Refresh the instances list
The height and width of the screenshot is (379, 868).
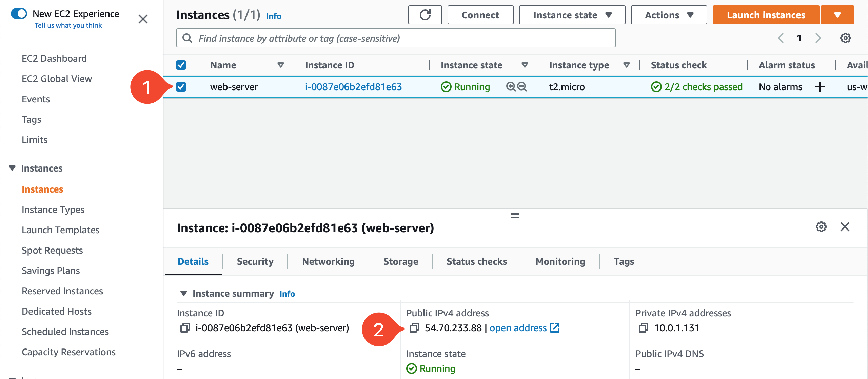pyautogui.click(x=425, y=15)
